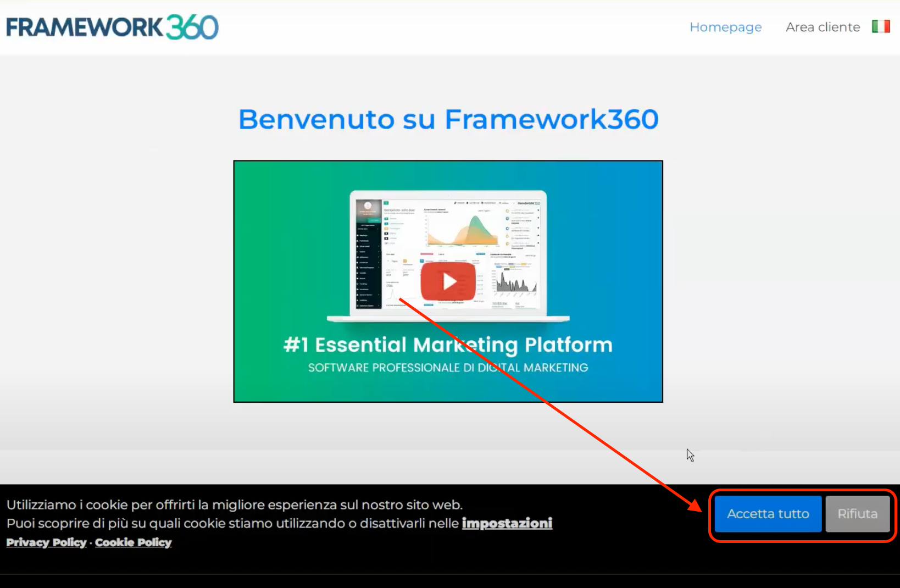Click the video thumbnail to start playback
The height and width of the screenshot is (588, 900).
(x=448, y=281)
